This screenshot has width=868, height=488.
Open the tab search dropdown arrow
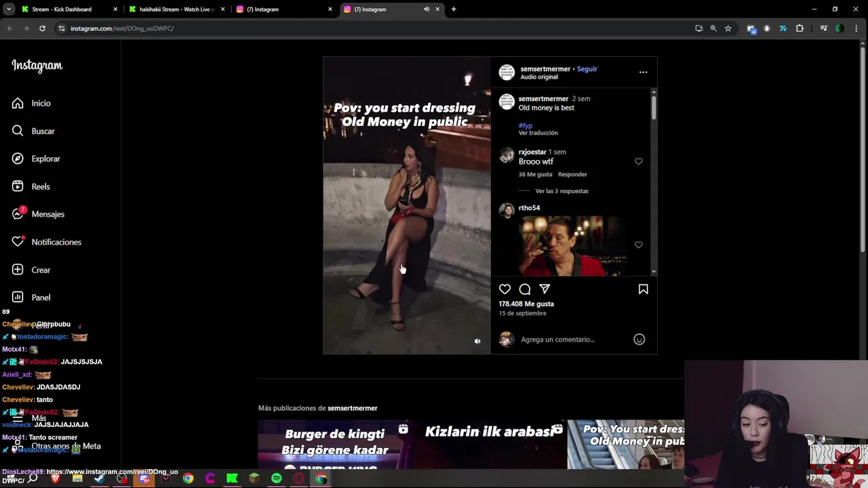click(9, 9)
